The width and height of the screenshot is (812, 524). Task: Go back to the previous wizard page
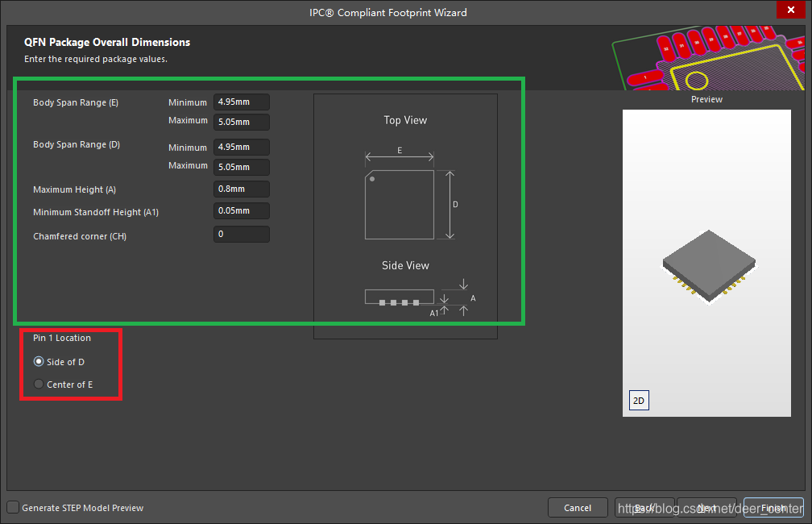pyautogui.click(x=644, y=508)
